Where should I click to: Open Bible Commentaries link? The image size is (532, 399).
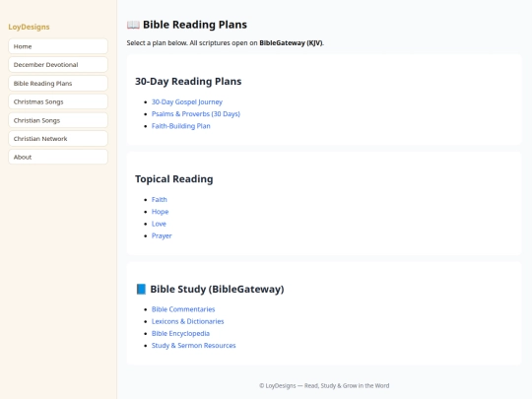pos(183,309)
